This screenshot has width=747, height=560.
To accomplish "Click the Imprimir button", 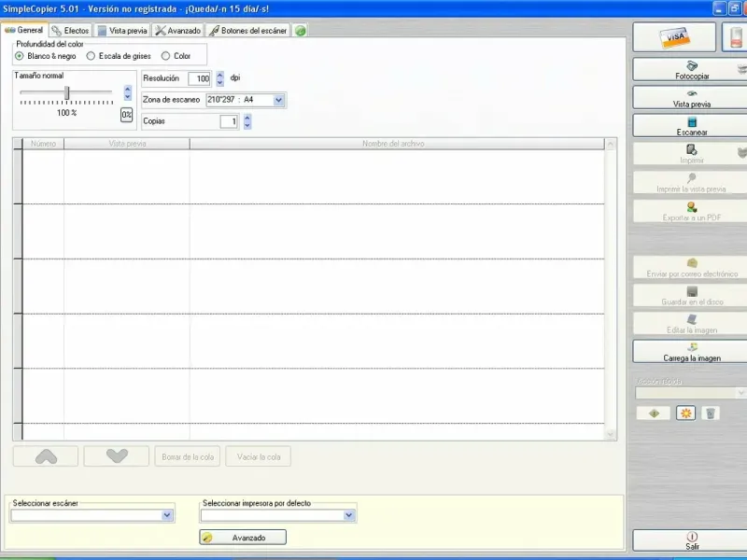I will pos(692,154).
